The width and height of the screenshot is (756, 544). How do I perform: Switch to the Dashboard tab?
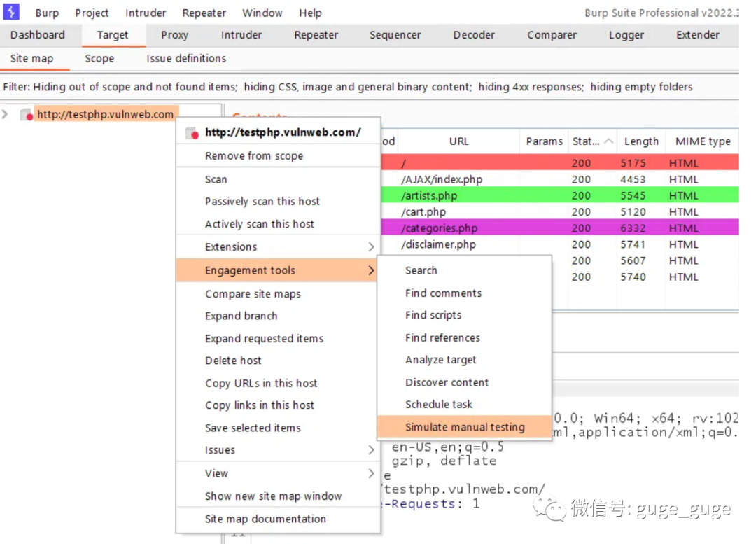click(38, 35)
